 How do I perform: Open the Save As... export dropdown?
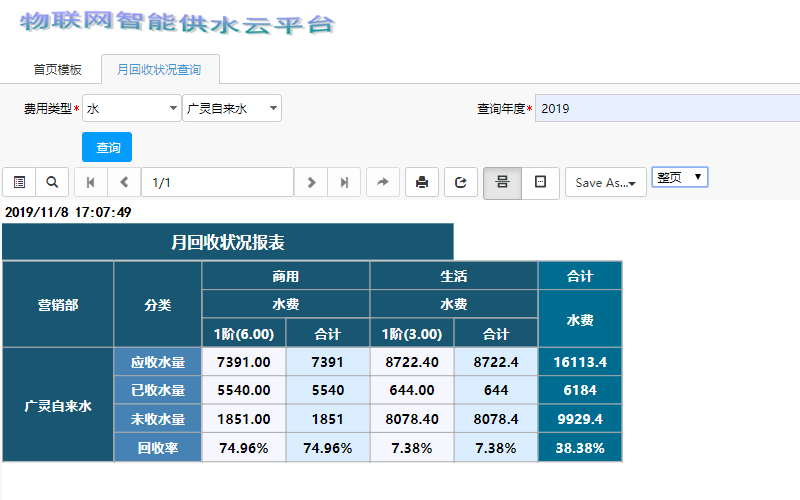(x=606, y=183)
